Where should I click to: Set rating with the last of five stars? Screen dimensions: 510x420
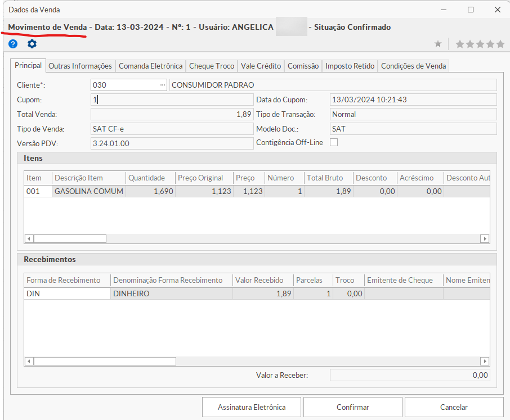pos(500,44)
